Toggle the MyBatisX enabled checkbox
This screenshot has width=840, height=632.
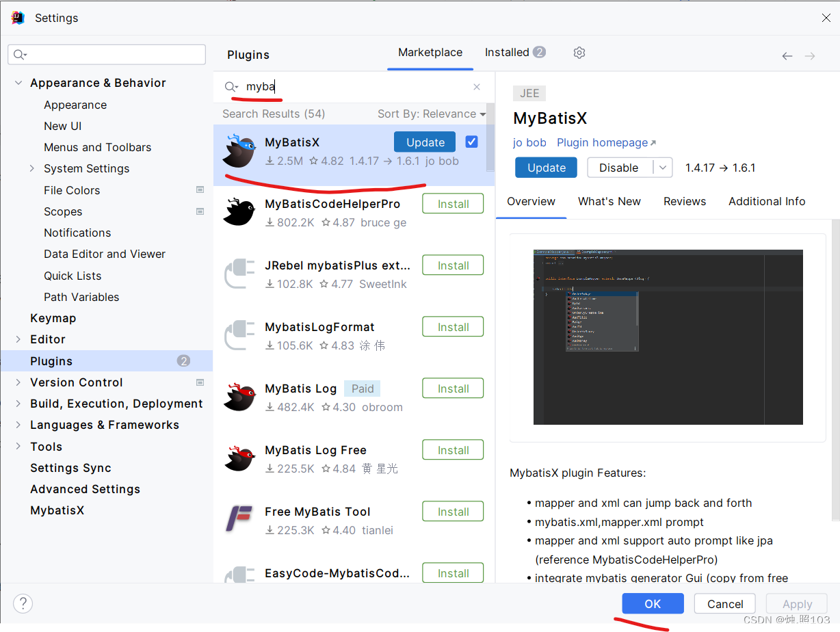[x=471, y=142]
